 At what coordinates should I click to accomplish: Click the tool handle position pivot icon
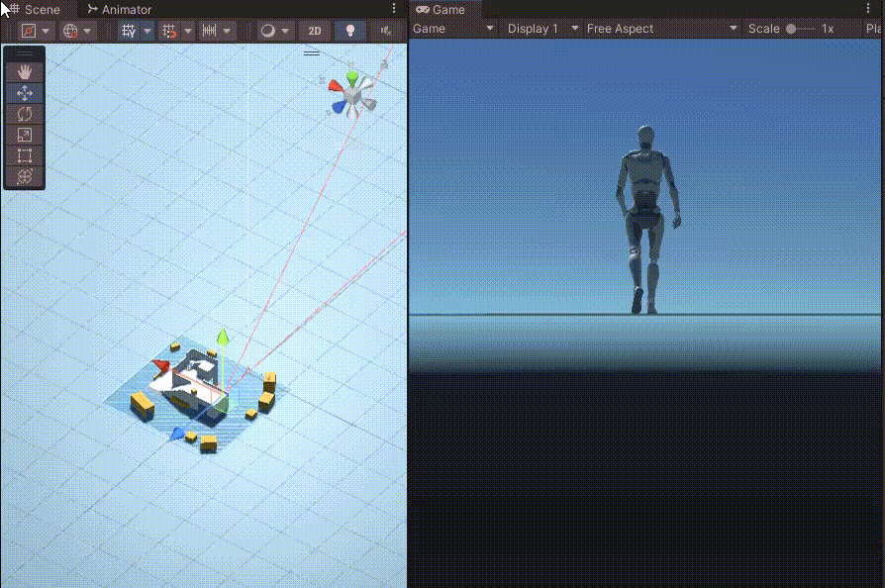point(29,31)
